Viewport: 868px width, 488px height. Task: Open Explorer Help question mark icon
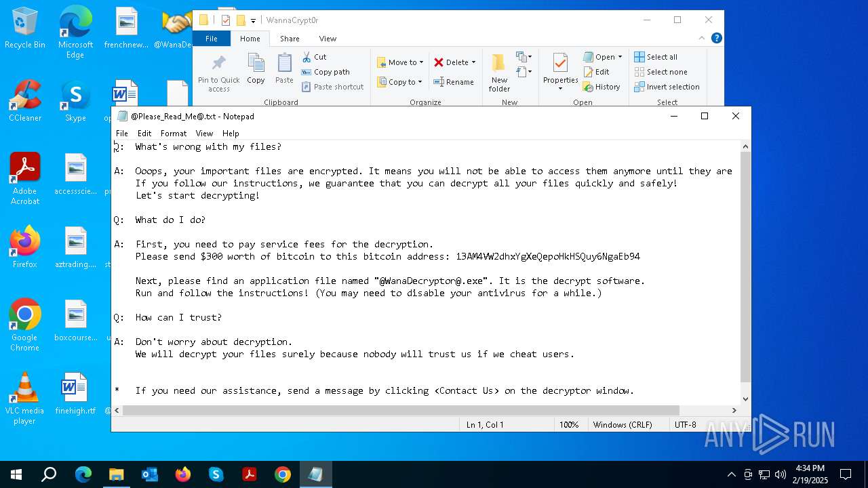tap(716, 39)
